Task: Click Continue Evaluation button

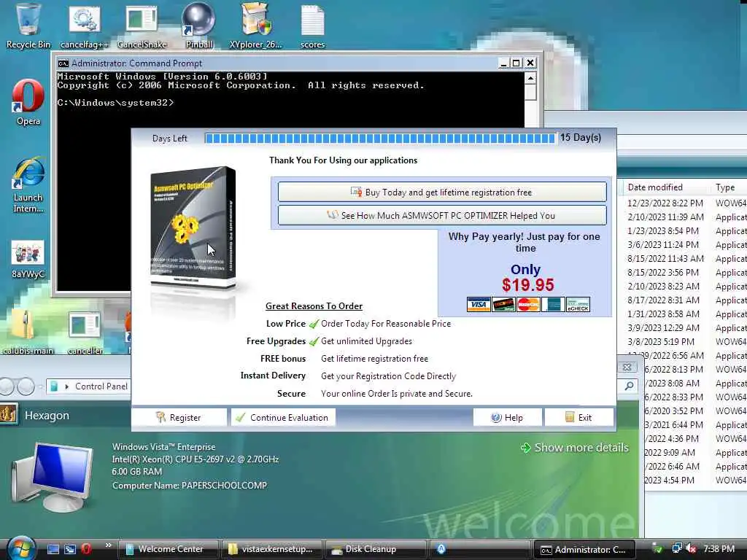Action: (284, 417)
